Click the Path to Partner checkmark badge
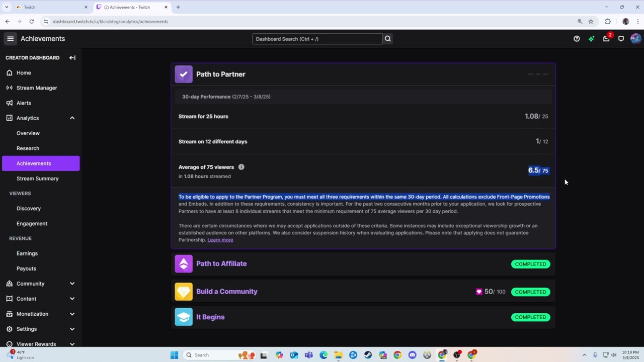 184,74
